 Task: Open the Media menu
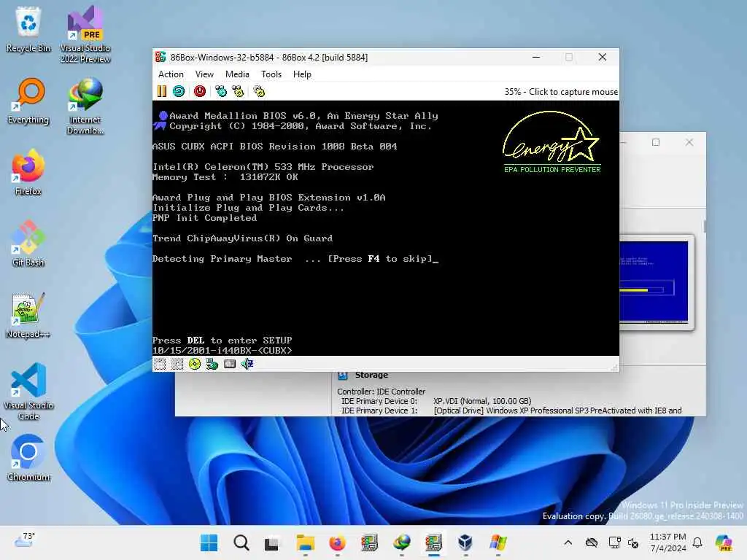237,74
